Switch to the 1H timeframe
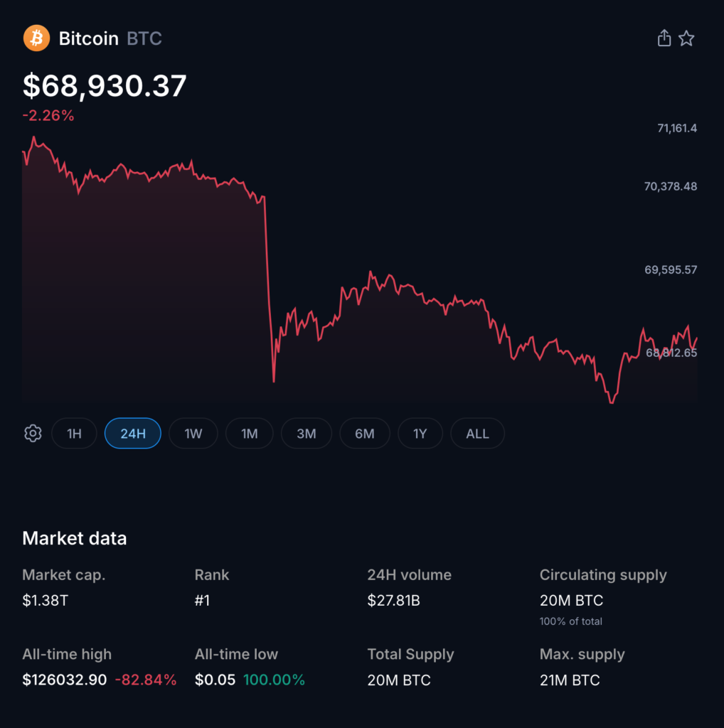 coord(74,433)
